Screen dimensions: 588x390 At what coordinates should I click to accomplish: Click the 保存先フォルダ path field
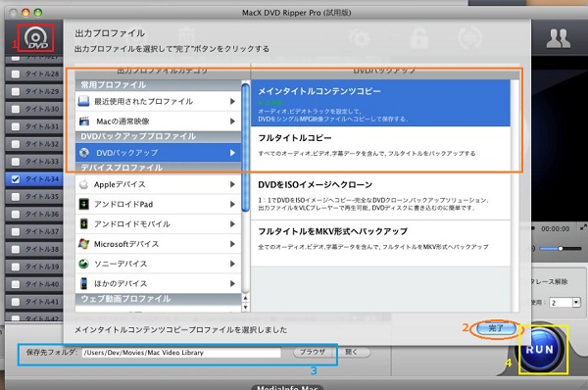coord(181,352)
